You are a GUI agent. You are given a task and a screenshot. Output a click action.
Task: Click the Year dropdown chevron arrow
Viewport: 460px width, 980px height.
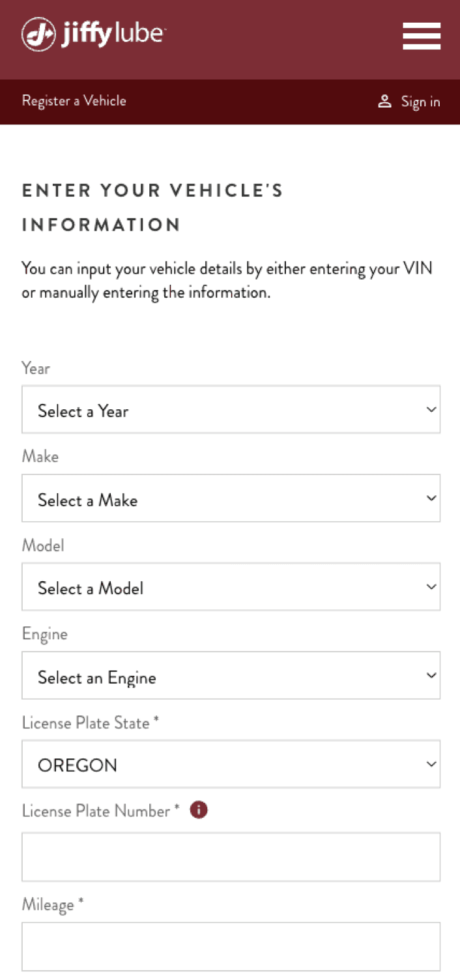(x=431, y=410)
